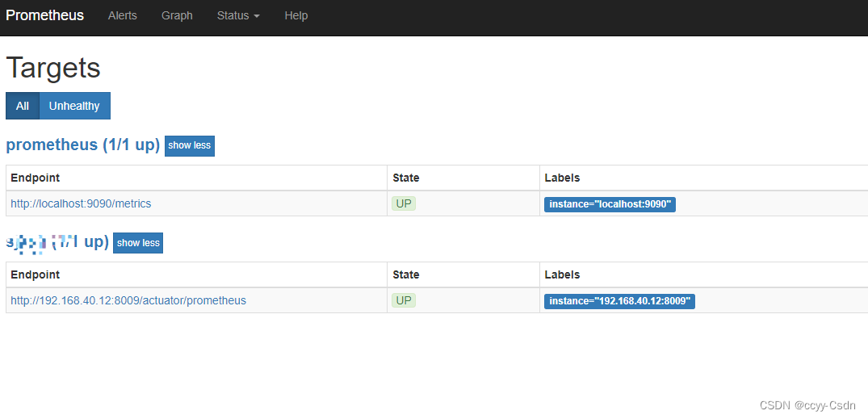This screenshot has height=419, width=868.
Task: Select the All targets filter
Action: pyautogui.click(x=23, y=106)
